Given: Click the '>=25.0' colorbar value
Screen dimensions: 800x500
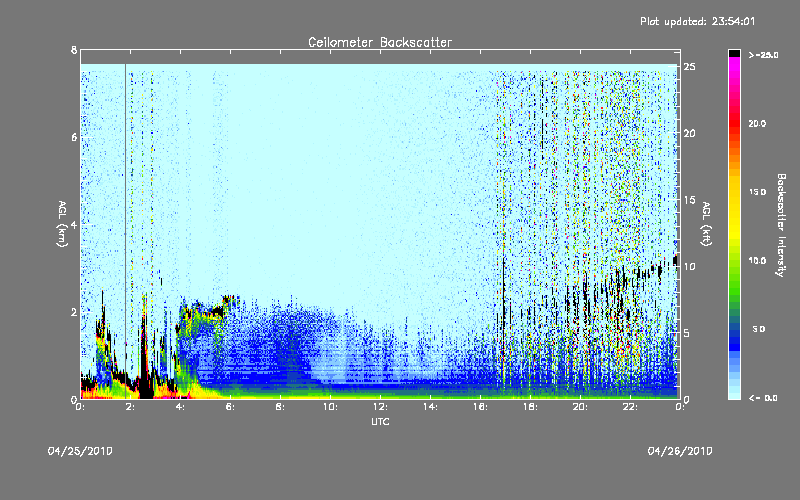Looking at the screenshot, I should pyautogui.click(x=763, y=55).
